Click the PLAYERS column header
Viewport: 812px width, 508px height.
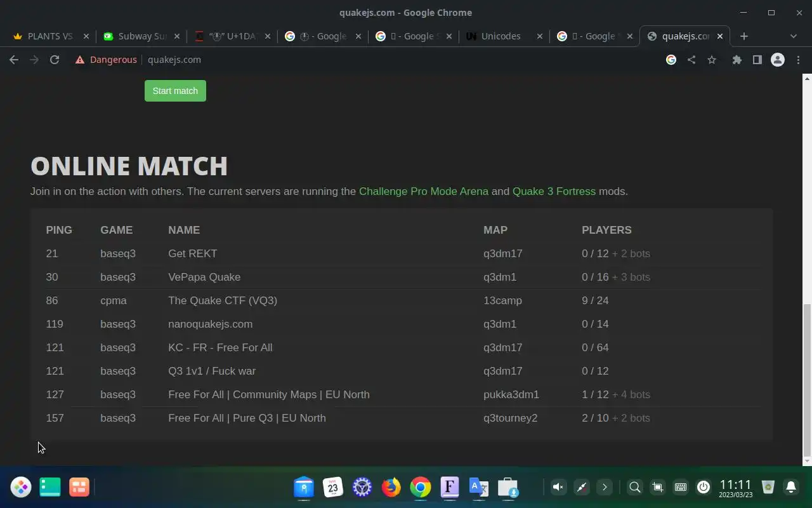pyautogui.click(x=606, y=230)
